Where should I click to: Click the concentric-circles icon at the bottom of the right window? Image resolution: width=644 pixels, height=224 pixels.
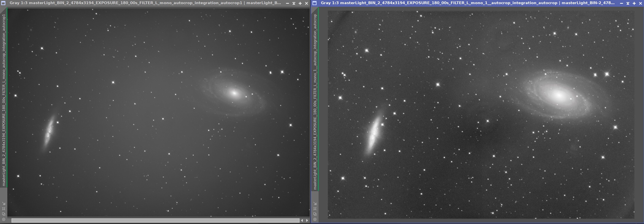click(x=315, y=219)
